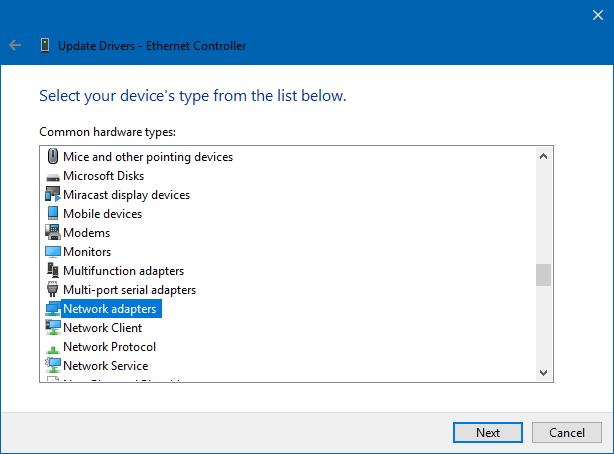Viewport: 614px width, 454px height.
Task: Click the Network Service icon
Action: pos(53,366)
